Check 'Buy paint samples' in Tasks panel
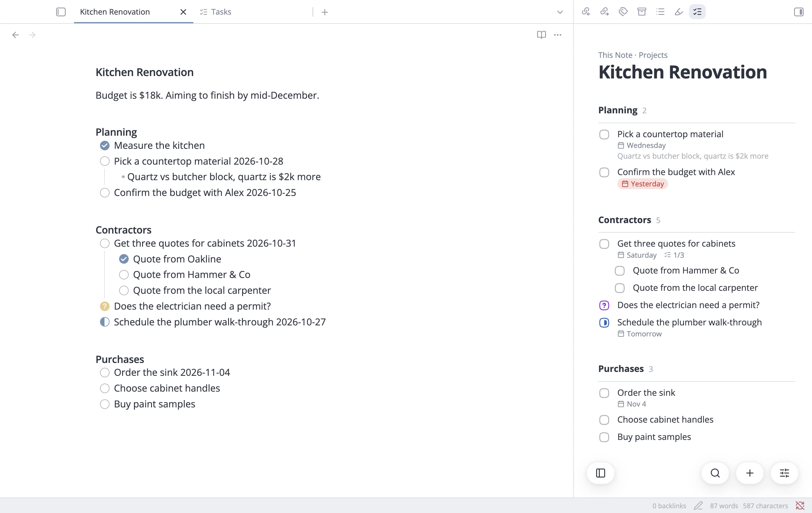Screen dimensions: 812x513 pos(604,437)
